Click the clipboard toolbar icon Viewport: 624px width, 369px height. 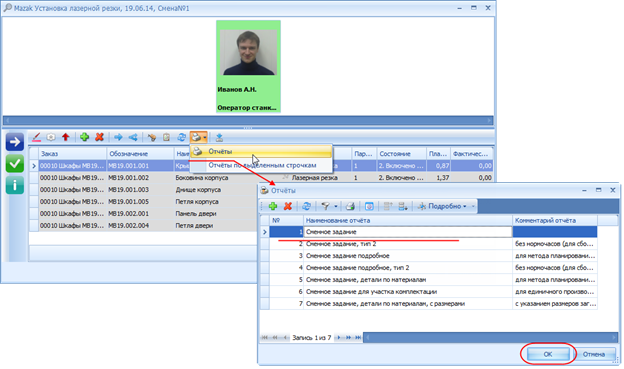pos(166,137)
